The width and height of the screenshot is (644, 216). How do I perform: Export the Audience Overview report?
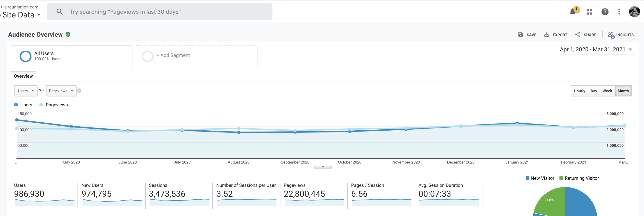click(x=555, y=35)
